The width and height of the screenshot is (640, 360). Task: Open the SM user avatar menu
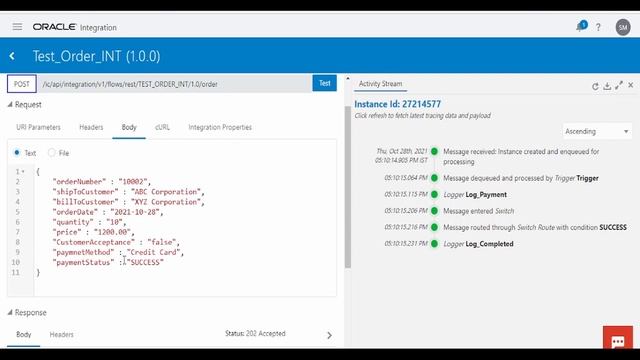623,27
